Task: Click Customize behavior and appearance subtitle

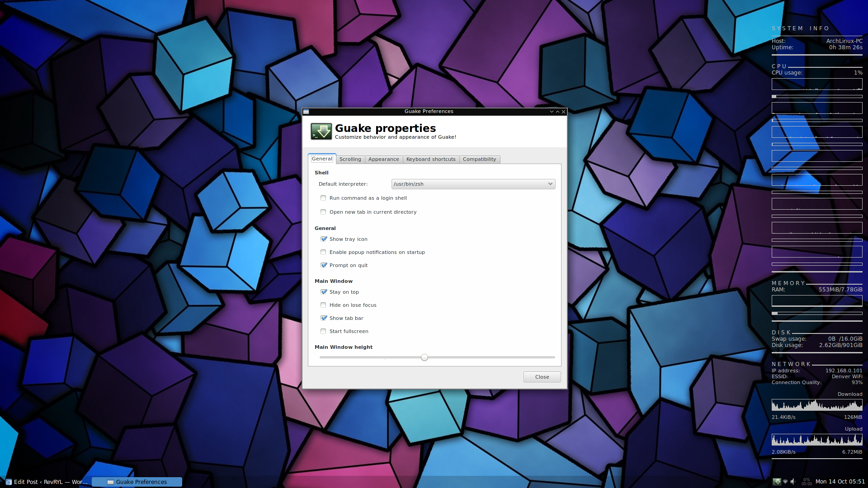Action: pos(395,137)
